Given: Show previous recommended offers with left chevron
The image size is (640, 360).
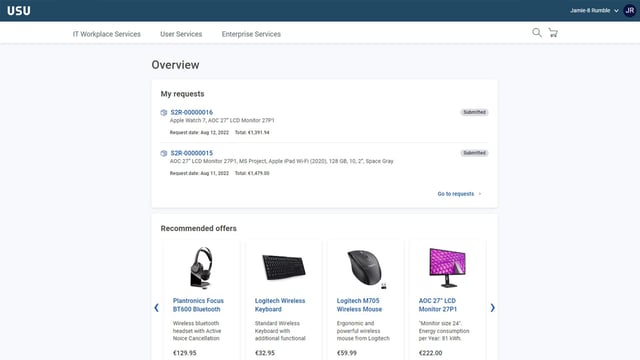Looking at the screenshot, I should (156, 308).
